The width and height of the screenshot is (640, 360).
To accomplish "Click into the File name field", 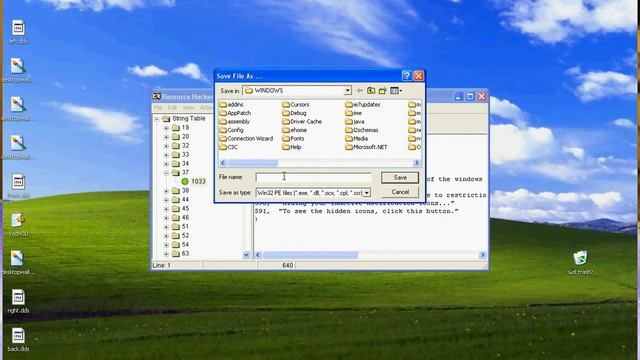I will [x=313, y=177].
